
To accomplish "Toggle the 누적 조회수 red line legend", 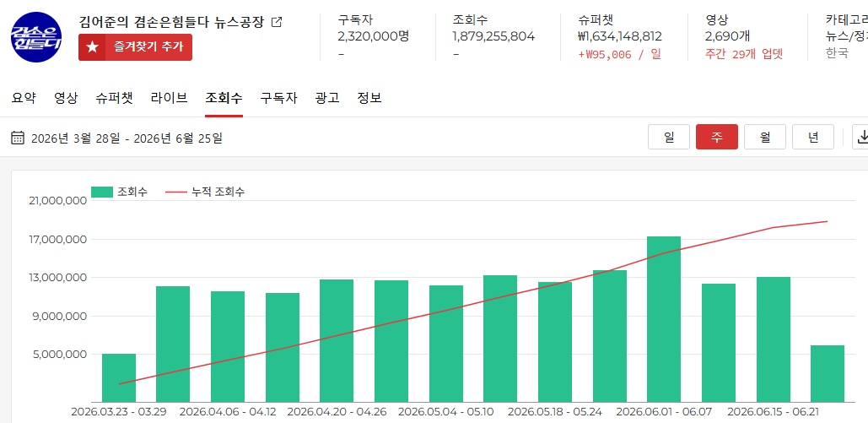I will tap(205, 192).
